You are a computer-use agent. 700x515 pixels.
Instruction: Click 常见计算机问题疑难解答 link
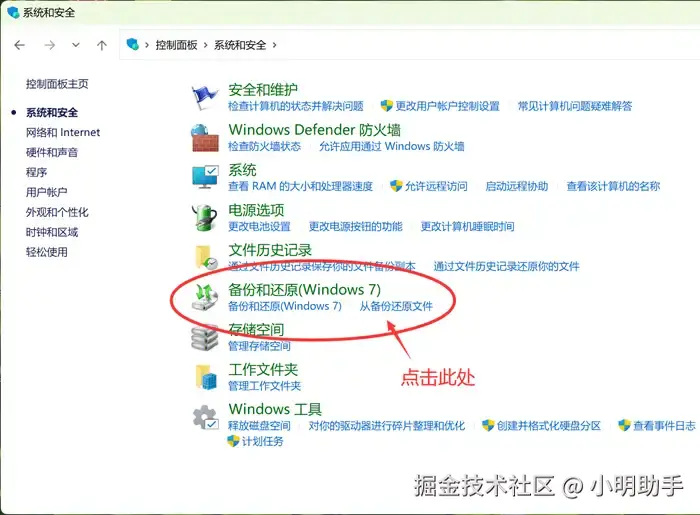(575, 106)
